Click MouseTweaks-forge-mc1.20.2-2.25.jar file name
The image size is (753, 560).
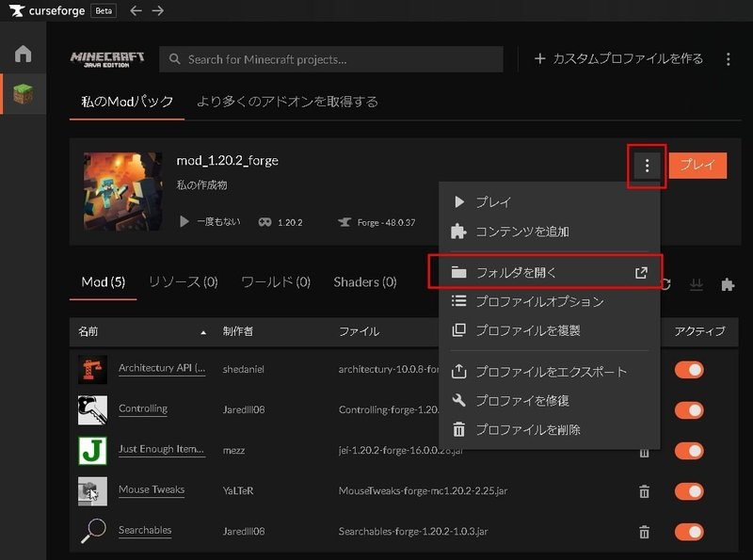(423, 491)
